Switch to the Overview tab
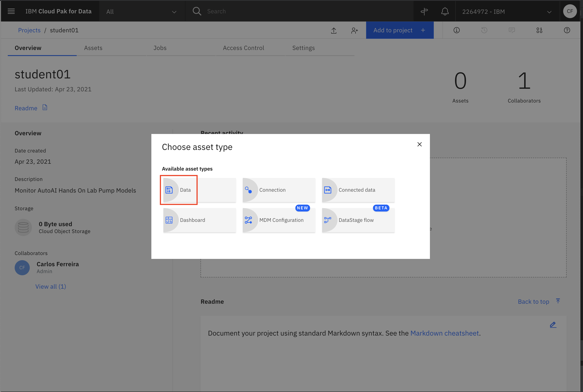This screenshot has width=583, height=392. pyautogui.click(x=42, y=48)
